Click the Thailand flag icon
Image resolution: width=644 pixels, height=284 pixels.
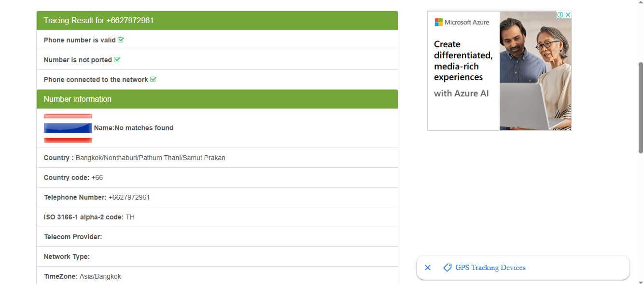click(x=68, y=128)
